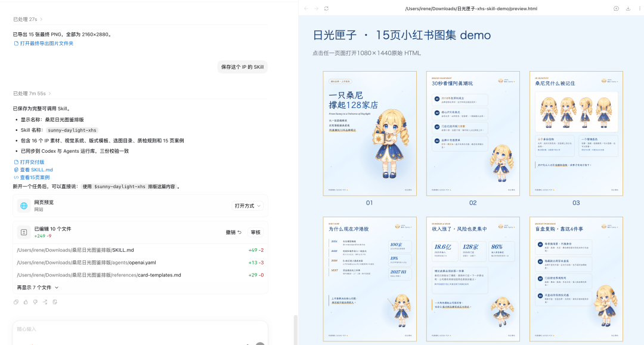Click the preview.html address bar
This screenshot has width=644, height=345.
click(x=471, y=8)
